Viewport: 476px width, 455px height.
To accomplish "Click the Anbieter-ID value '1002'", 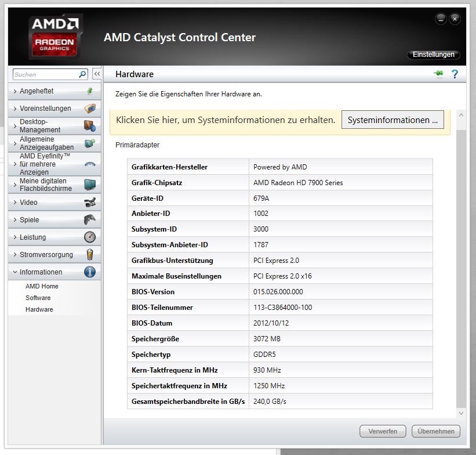I will pos(261,214).
